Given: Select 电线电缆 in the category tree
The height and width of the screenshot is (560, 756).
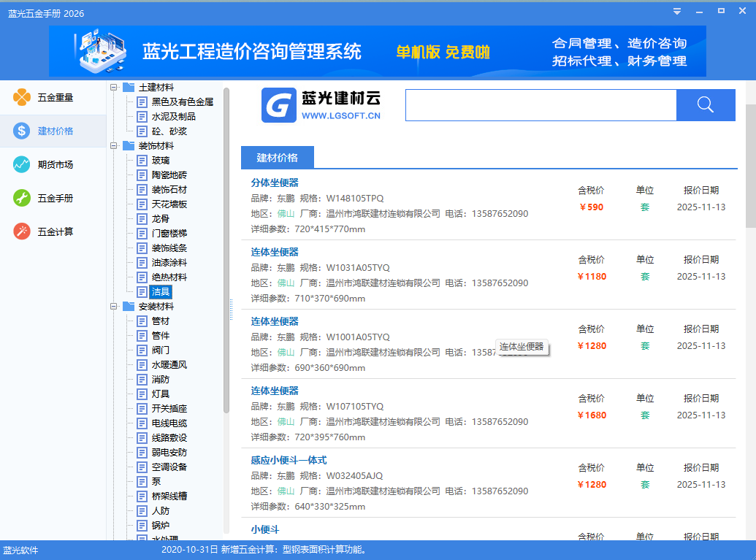Looking at the screenshot, I should pos(169,423).
